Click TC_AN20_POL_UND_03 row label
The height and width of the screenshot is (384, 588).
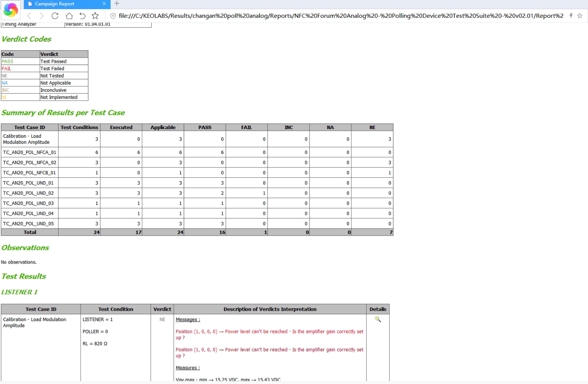28,203
